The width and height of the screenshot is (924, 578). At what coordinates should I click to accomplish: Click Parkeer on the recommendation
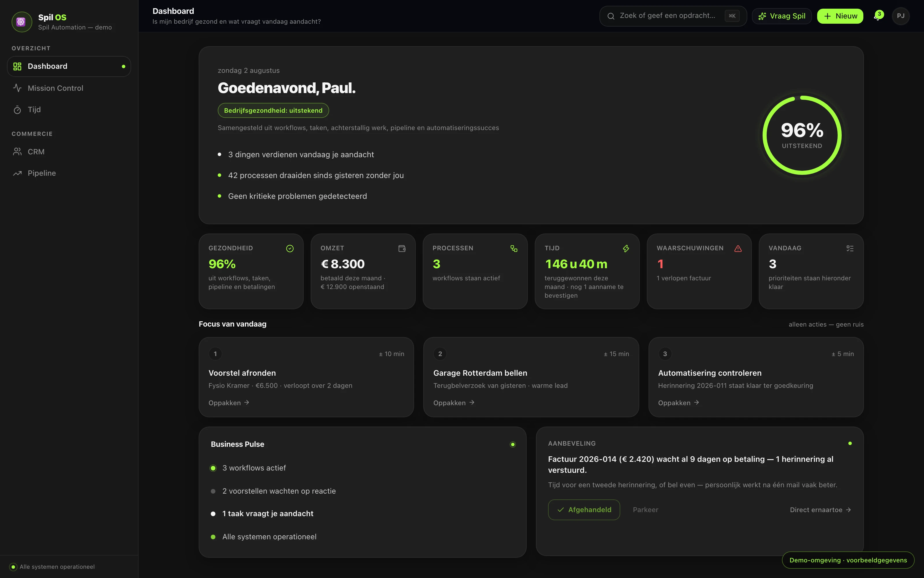point(645,510)
